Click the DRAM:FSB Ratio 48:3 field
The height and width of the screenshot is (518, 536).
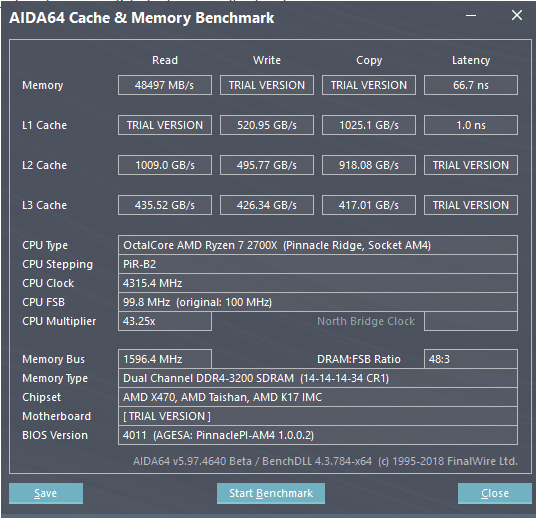pyautogui.click(x=471, y=359)
